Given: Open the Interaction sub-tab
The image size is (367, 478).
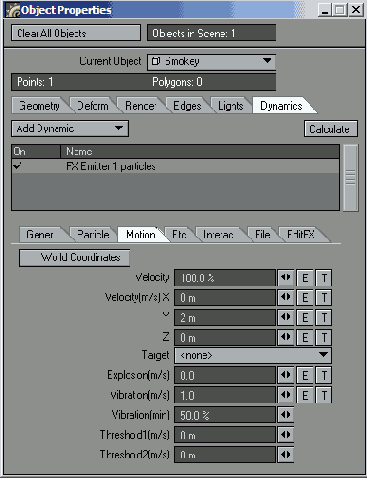Looking at the screenshot, I should [x=219, y=235].
